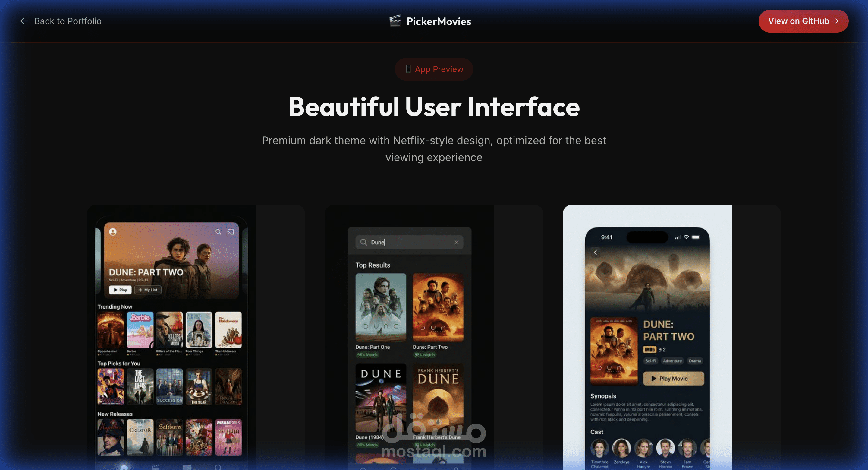Click the magnifier icon inside the search bar
Screen dimensions: 868x470
point(363,243)
